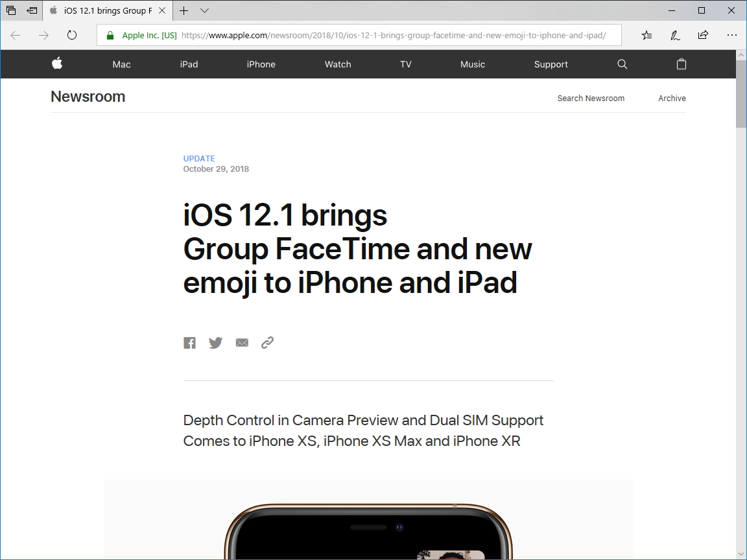Click the date October 29, 2018
This screenshot has height=560, width=747.
(216, 169)
